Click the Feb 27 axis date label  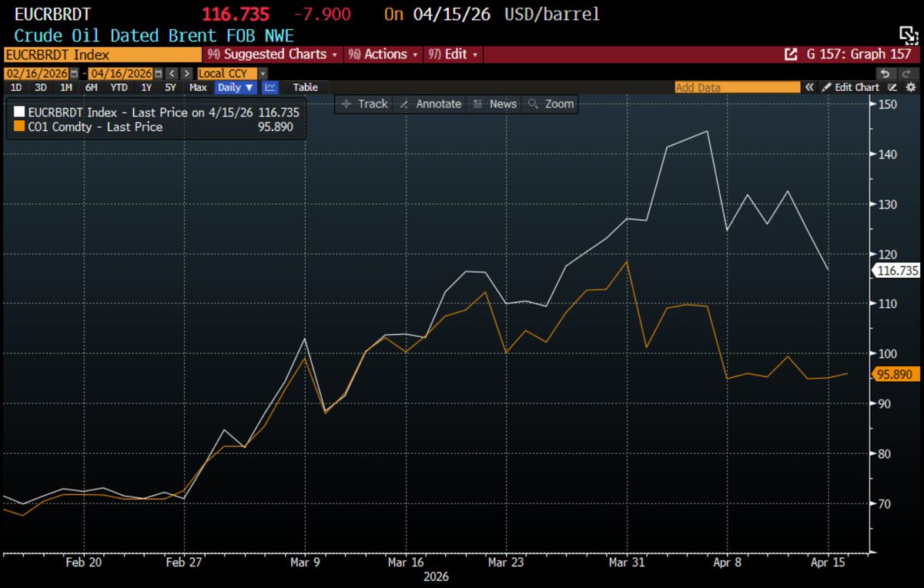[x=184, y=562]
